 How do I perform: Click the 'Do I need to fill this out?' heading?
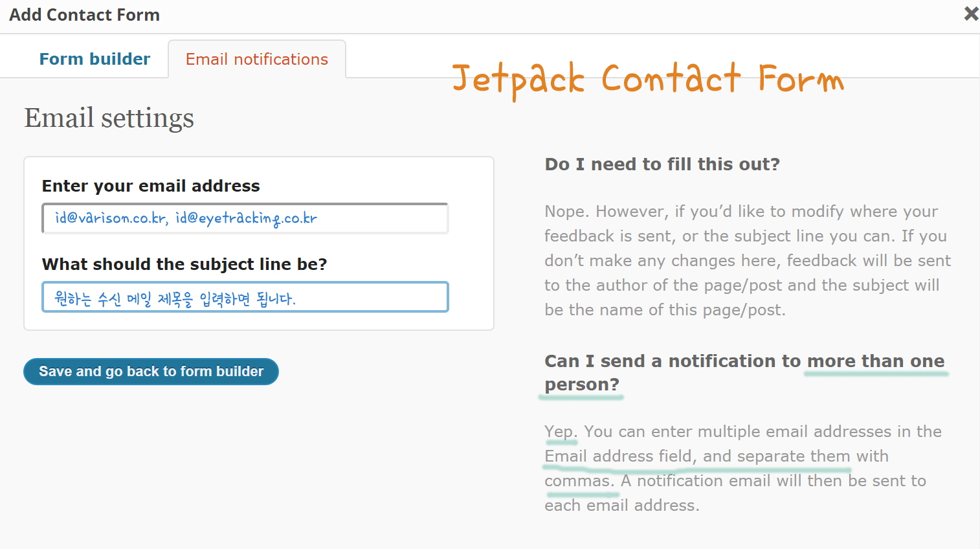point(662,164)
